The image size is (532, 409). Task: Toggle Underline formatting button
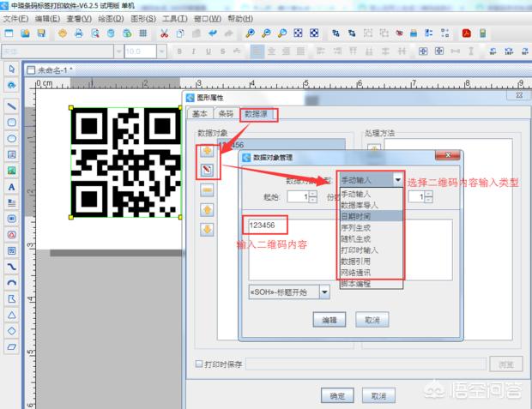coord(209,51)
